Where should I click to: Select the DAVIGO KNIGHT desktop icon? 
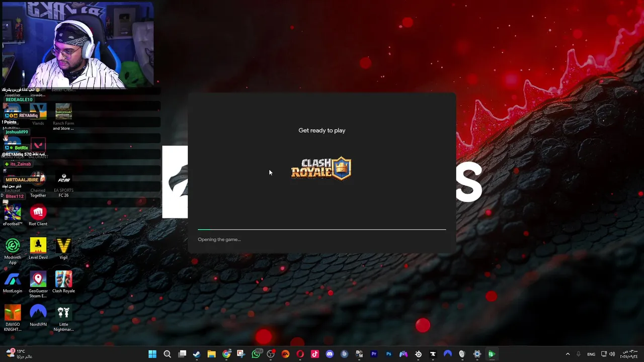(13, 319)
